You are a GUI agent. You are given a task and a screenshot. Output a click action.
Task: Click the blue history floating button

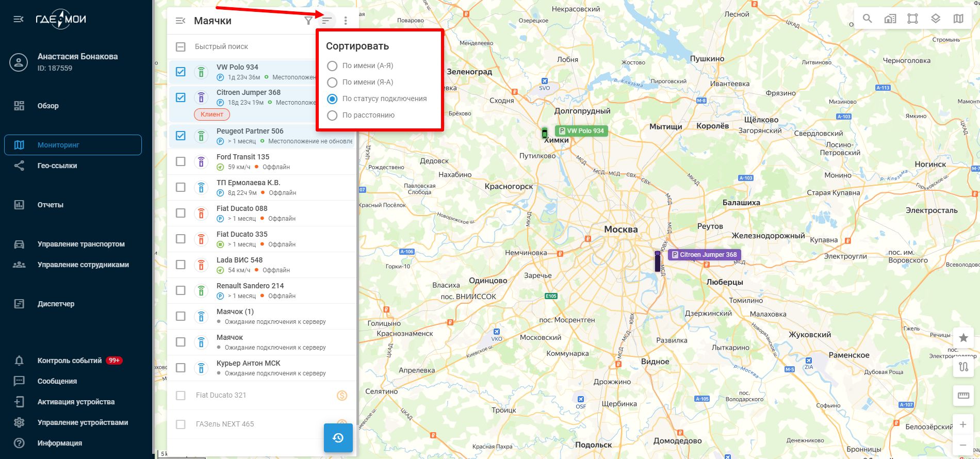click(x=338, y=438)
